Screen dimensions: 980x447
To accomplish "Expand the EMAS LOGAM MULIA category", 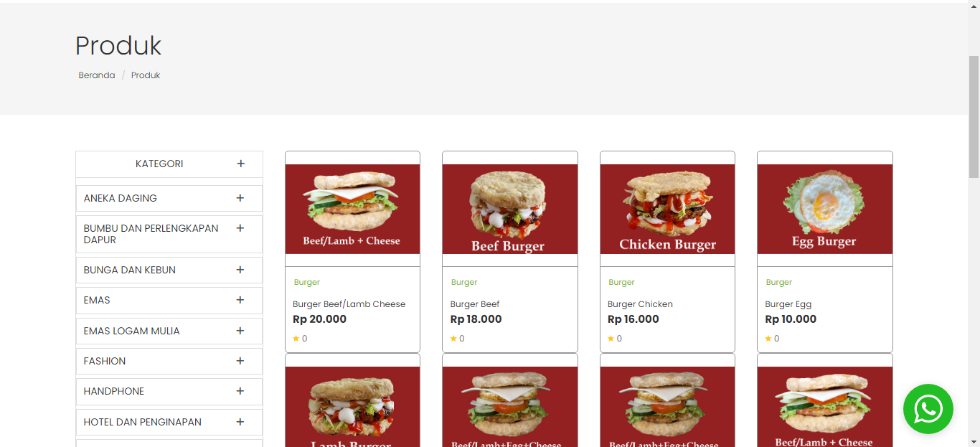I will tap(240, 331).
